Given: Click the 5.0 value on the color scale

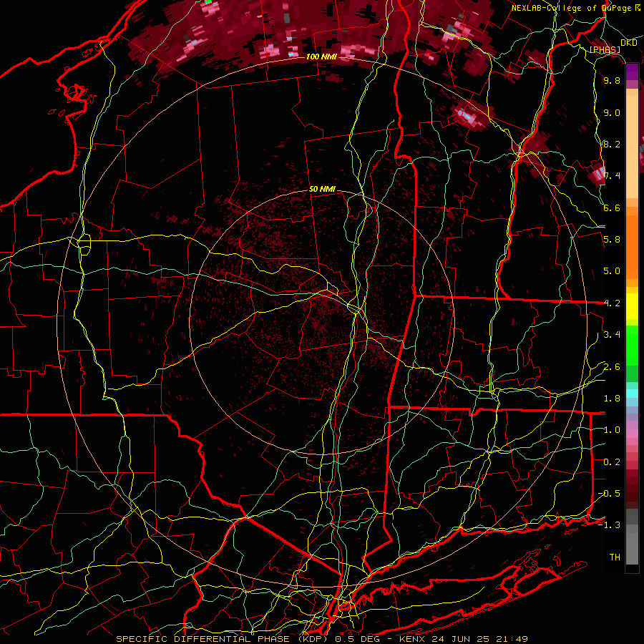Looking at the screenshot, I should [612, 271].
